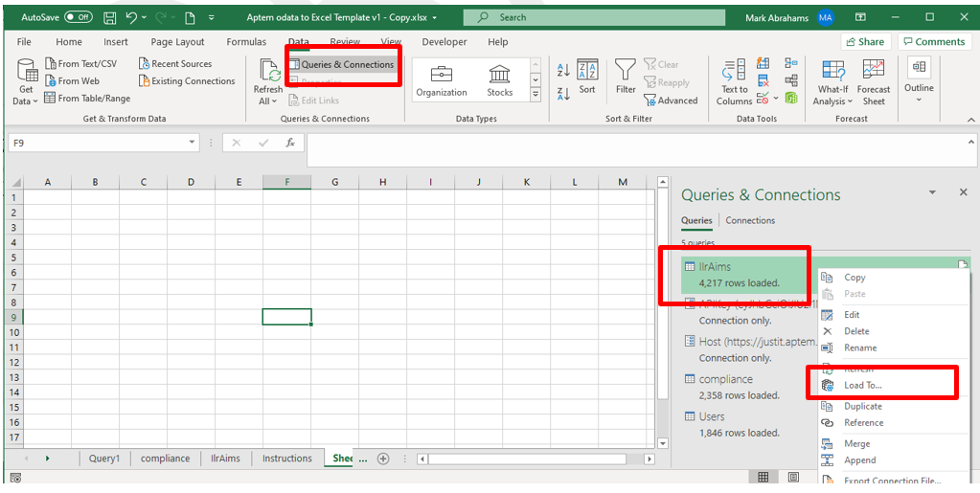Import data From Text/CSV
This screenshot has width=980, height=493.
(x=80, y=64)
